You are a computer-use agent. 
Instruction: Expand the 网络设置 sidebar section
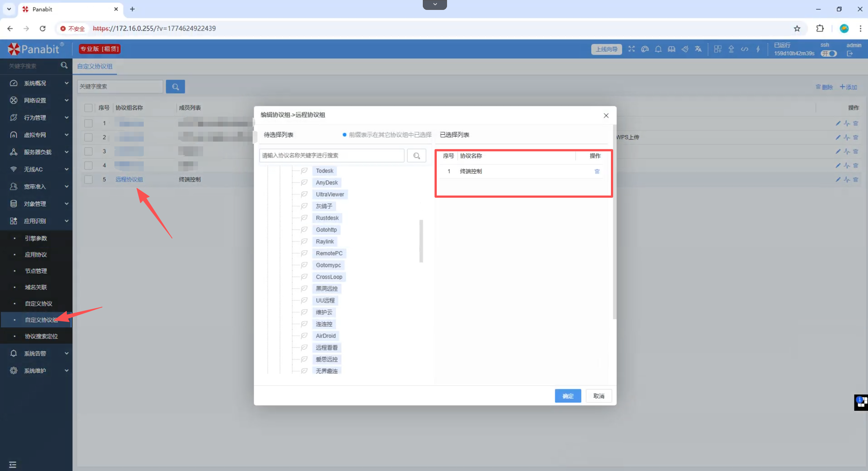[36, 100]
